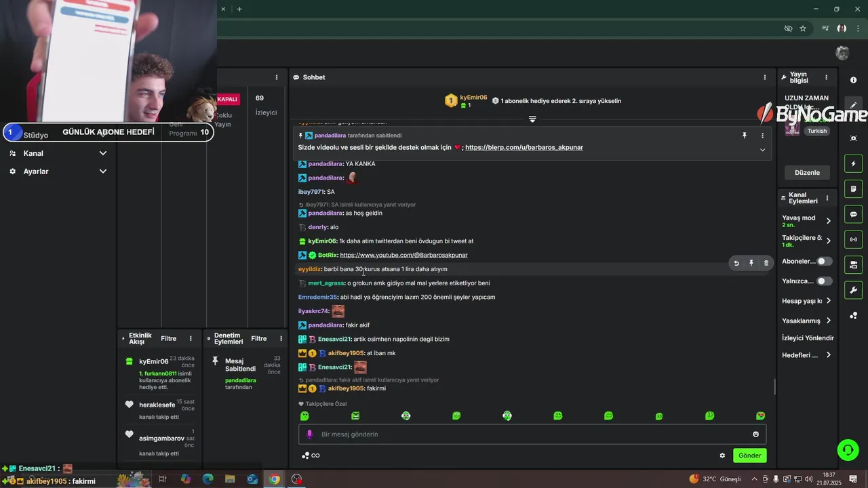The image size is (868, 488).
Task: Click the purple microphone icon in message box
Action: point(309,434)
